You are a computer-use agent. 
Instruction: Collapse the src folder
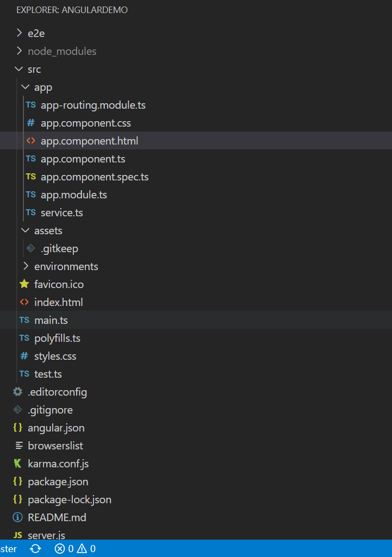19,69
